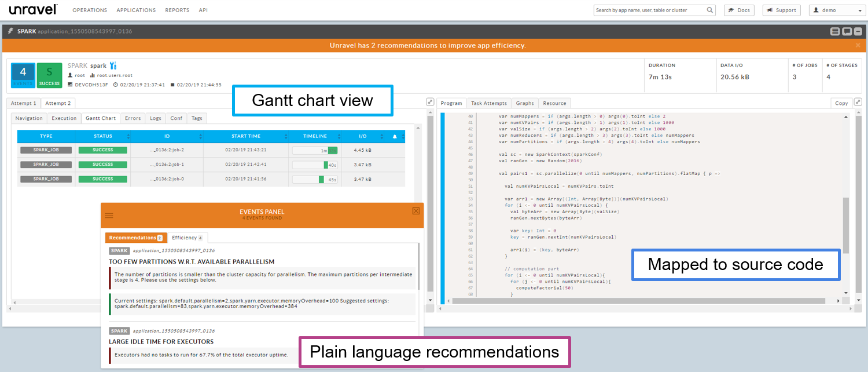Image resolution: width=868 pixels, height=372 pixels.
Task: Expand the left panel with arrows icon
Action: (x=430, y=102)
